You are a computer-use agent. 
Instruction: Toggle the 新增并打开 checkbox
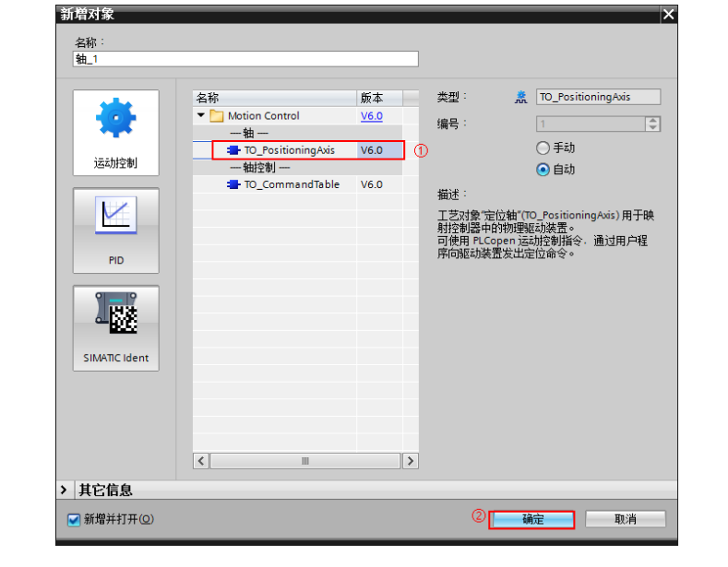[75, 520]
